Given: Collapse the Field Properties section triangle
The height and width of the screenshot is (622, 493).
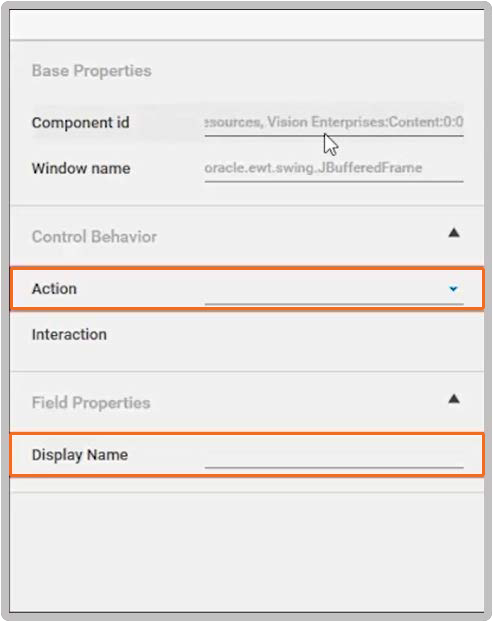Looking at the screenshot, I should 454,399.
